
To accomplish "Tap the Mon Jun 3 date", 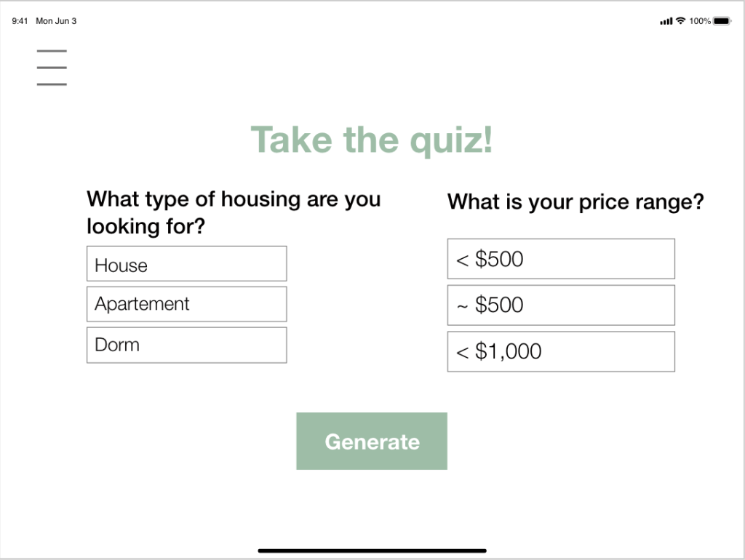I will tap(56, 21).
